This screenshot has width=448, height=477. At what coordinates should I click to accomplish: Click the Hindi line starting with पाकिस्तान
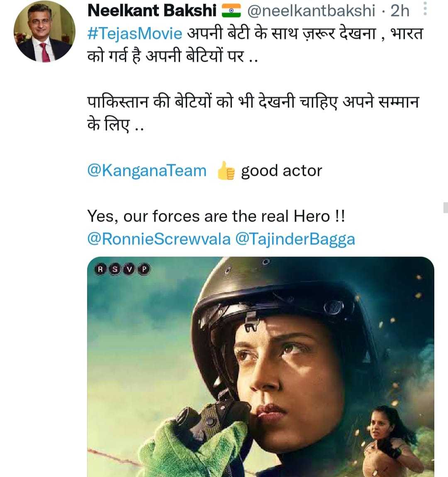click(253, 103)
